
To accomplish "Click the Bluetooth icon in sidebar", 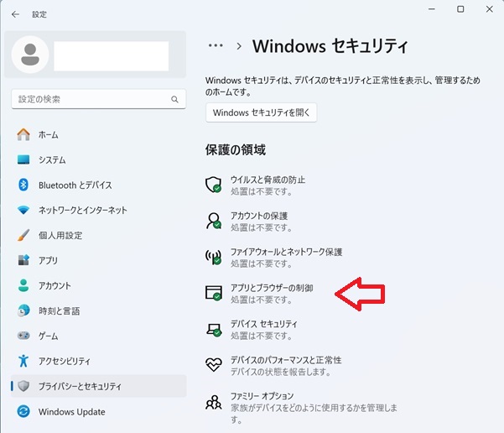I will pos(23,185).
